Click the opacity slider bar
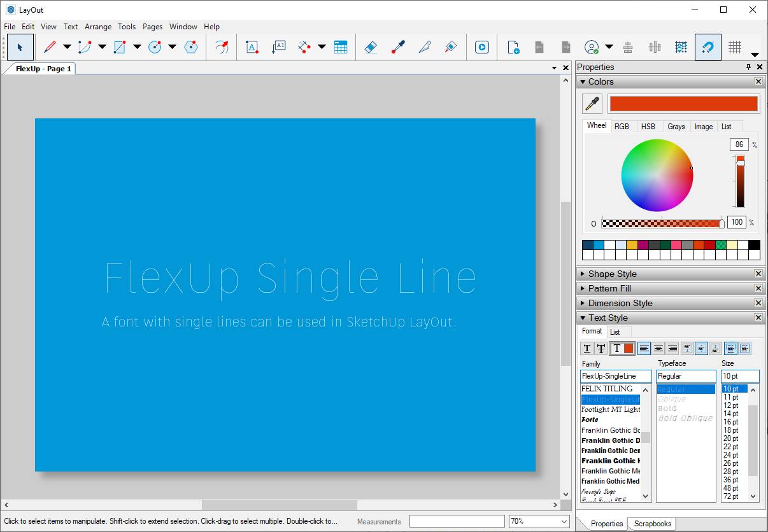Screen dimensions: 768x532 pyautogui.click(x=662, y=223)
